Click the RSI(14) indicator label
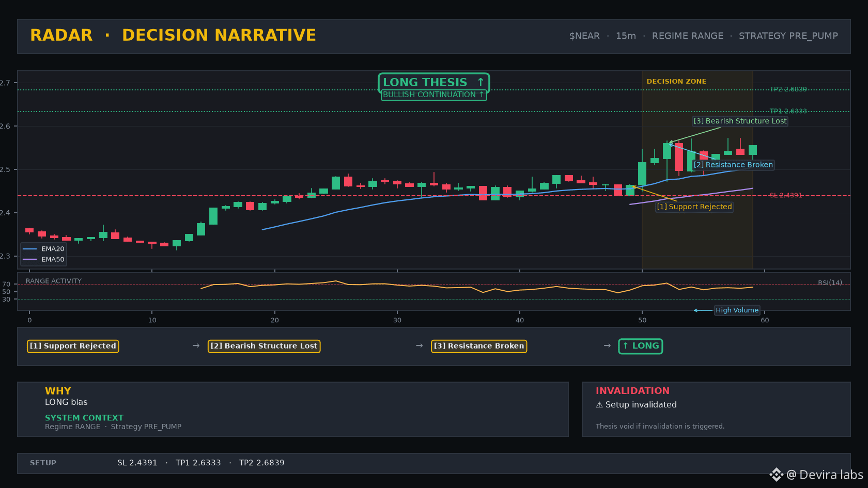 [x=830, y=282]
